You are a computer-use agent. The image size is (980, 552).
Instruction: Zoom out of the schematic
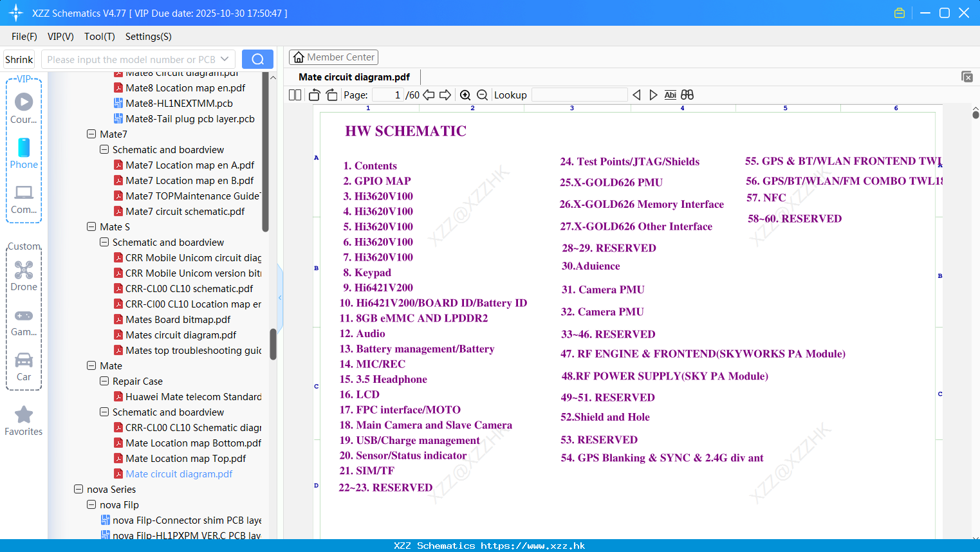point(482,95)
